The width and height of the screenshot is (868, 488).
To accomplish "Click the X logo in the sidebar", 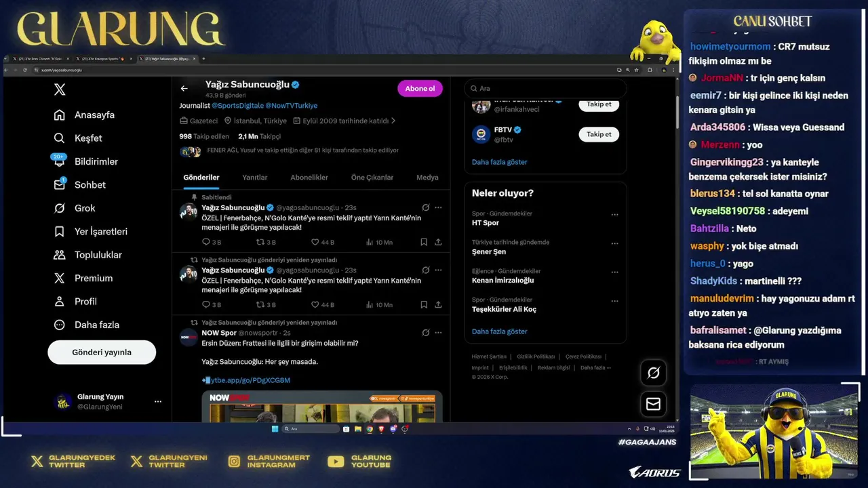I will tap(60, 89).
